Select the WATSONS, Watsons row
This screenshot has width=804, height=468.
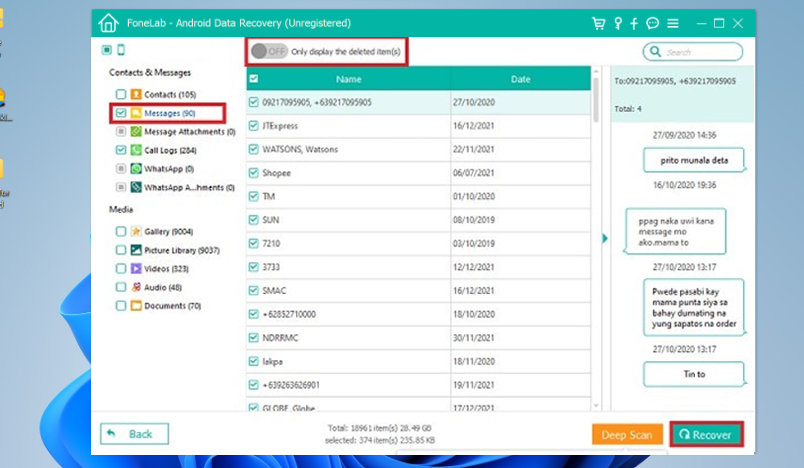418,149
